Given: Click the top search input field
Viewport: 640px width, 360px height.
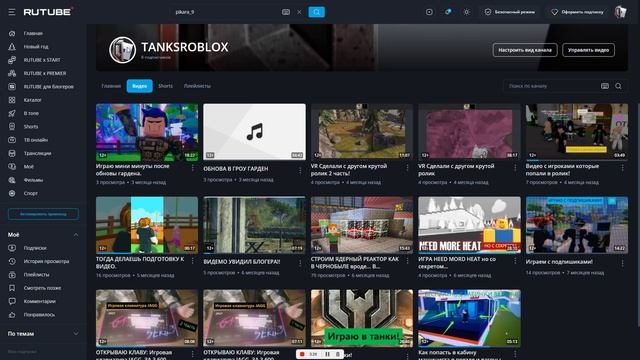Looking at the screenshot, I should point(226,12).
